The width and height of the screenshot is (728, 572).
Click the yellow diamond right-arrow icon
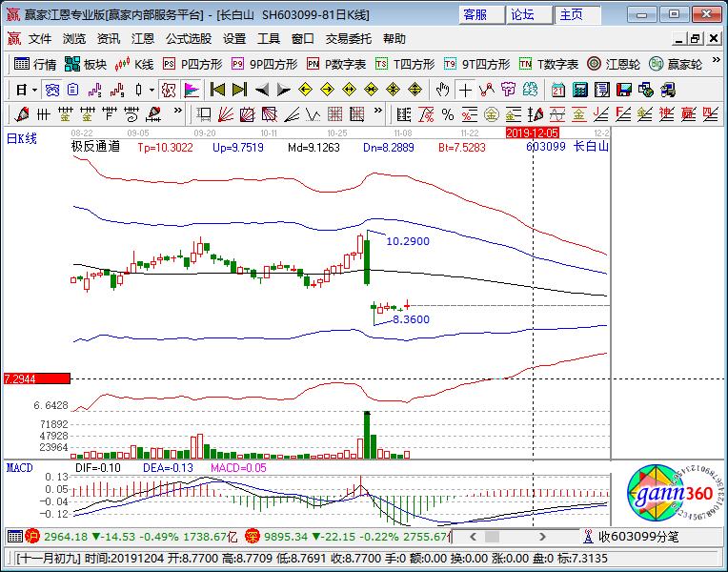(x=328, y=90)
